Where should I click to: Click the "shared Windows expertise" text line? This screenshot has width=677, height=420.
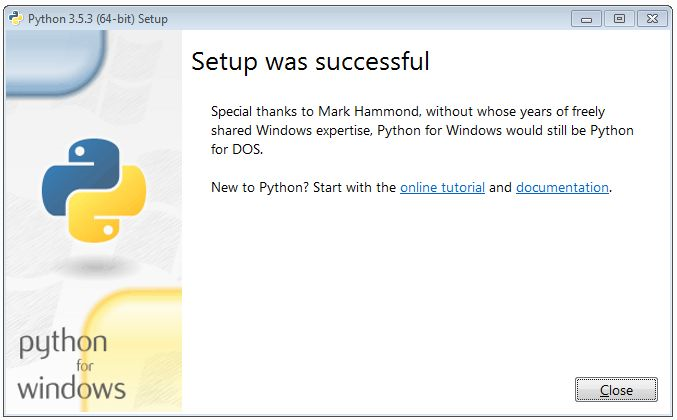(x=291, y=130)
